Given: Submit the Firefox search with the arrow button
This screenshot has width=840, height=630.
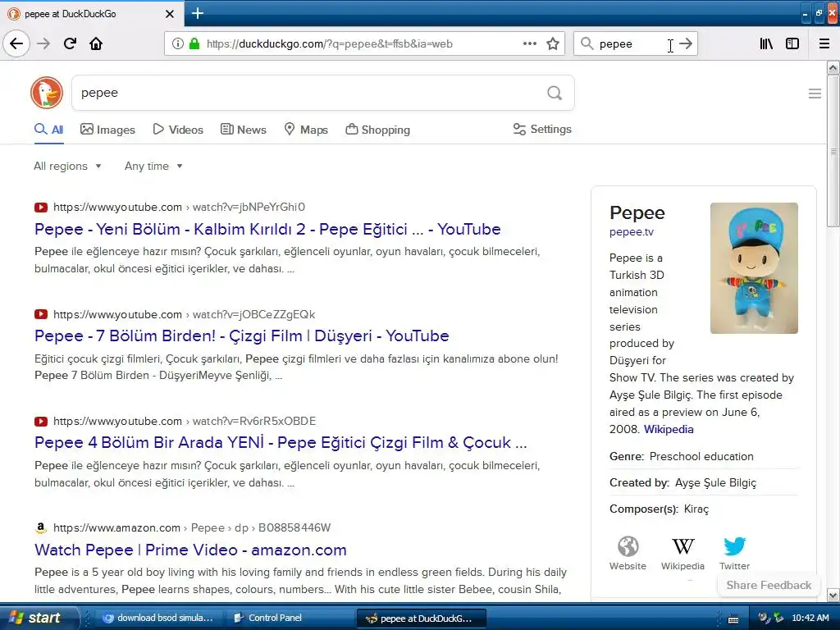Looking at the screenshot, I should click(x=686, y=43).
